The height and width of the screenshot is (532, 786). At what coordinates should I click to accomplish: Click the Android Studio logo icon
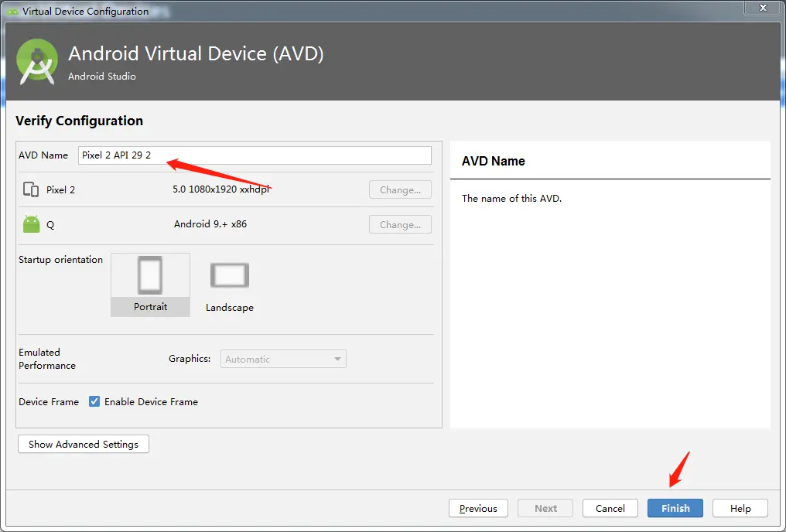click(36, 62)
